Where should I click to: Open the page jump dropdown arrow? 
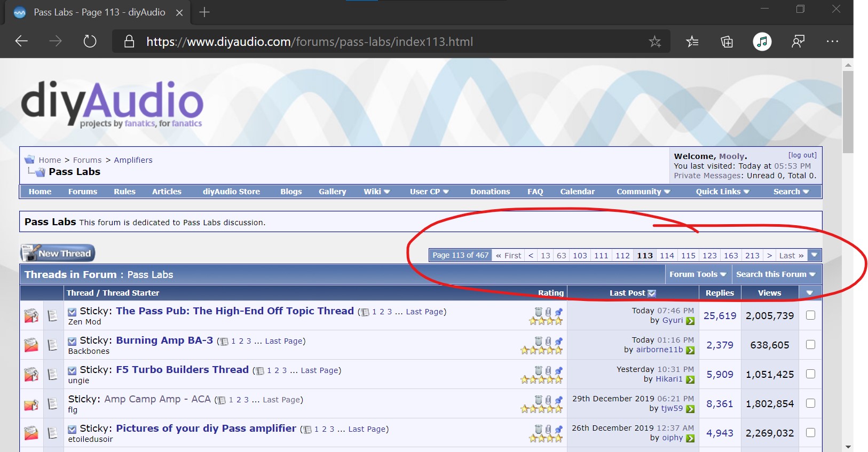tap(815, 255)
